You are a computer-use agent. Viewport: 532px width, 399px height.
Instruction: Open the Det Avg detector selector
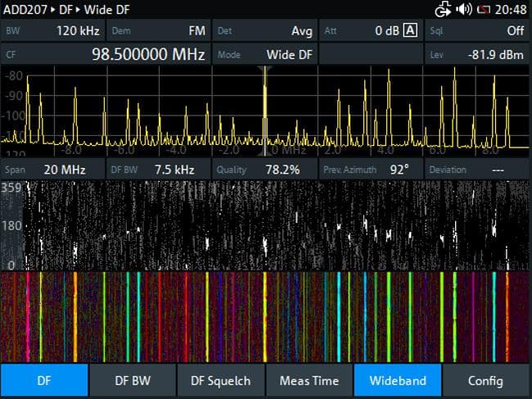[264, 30]
